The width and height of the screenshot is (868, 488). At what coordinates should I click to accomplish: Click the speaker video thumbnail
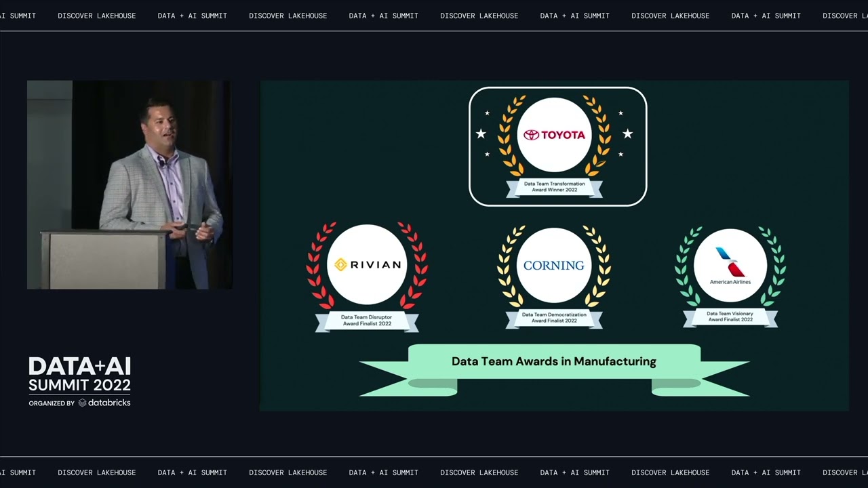(130, 185)
